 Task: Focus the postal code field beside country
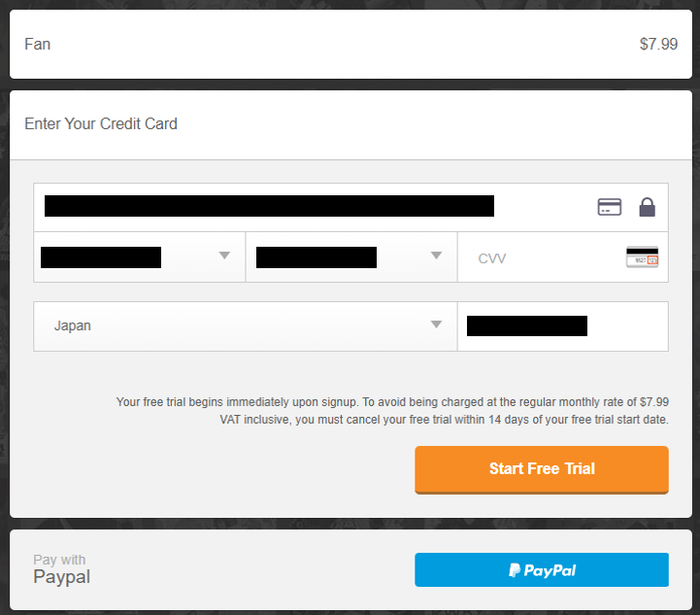(562, 326)
